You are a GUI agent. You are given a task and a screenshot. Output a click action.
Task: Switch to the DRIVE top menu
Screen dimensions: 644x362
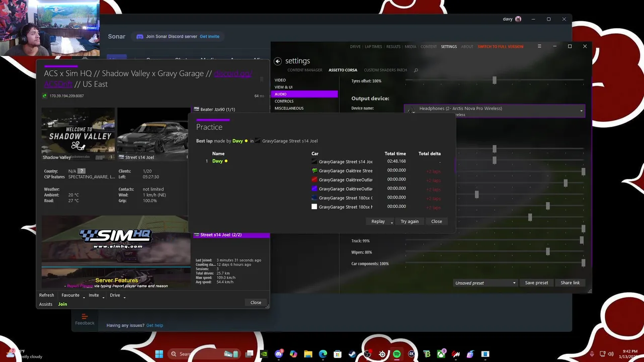click(x=355, y=46)
